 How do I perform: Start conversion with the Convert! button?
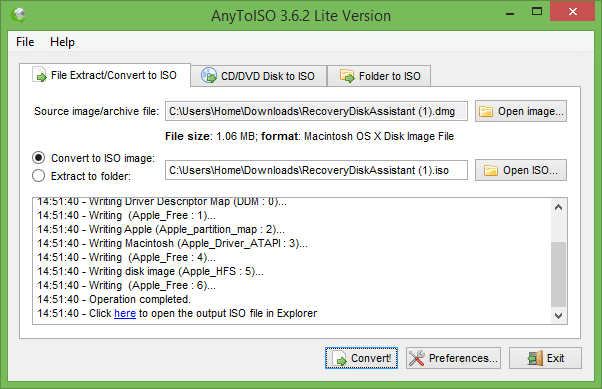[361, 358]
